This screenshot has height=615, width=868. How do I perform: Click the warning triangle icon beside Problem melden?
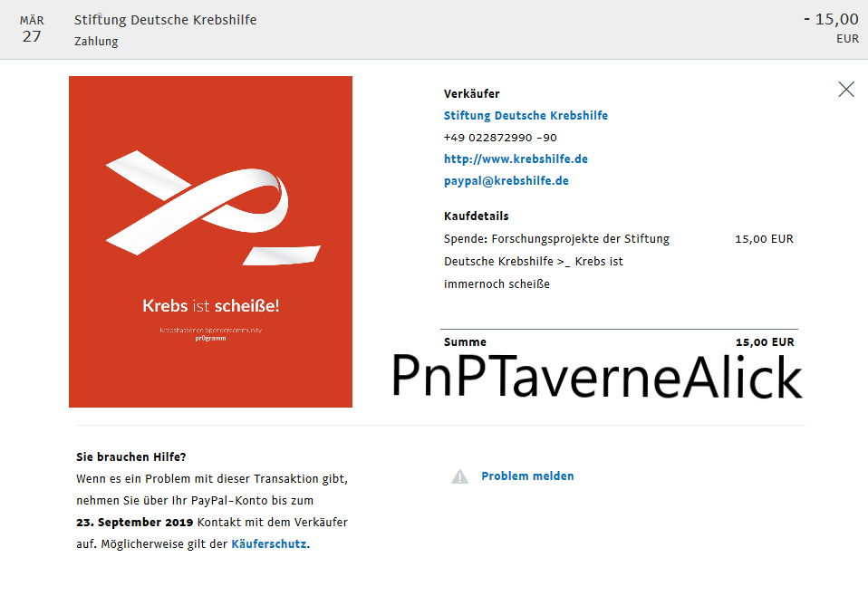[459, 476]
